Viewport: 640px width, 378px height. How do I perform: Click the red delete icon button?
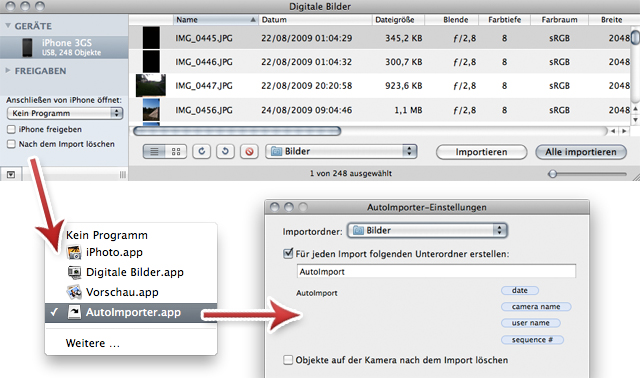point(249,151)
